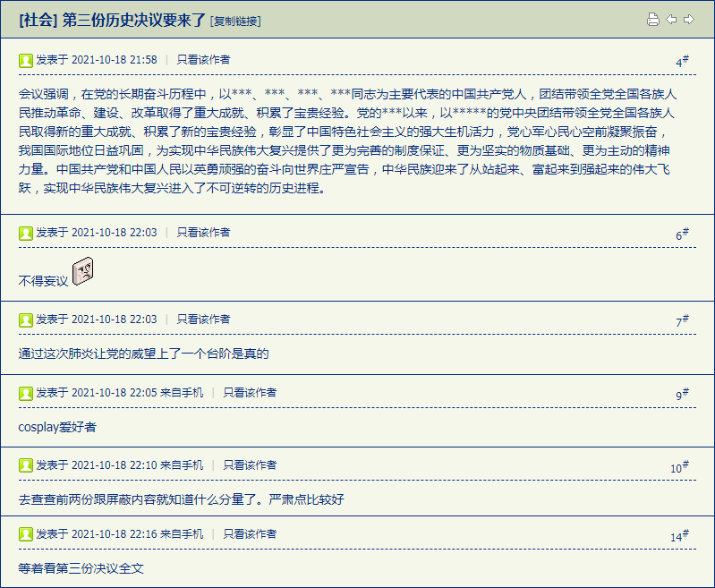Click 只看该作者 on post 6#

tap(203, 233)
